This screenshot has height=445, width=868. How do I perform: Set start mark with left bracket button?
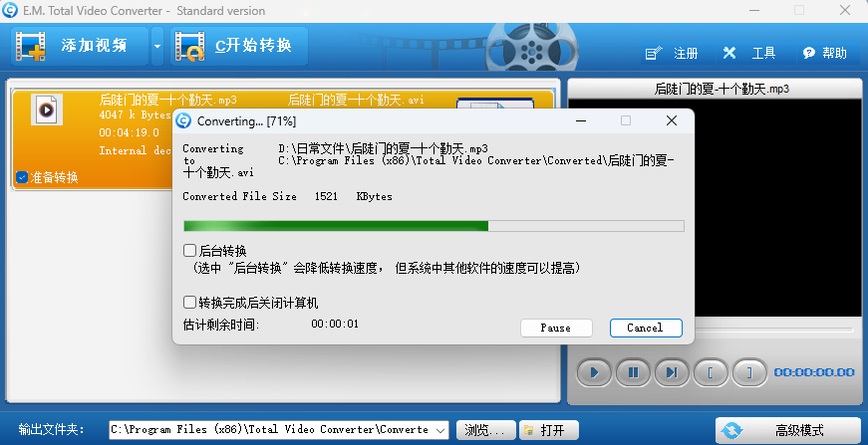click(711, 372)
